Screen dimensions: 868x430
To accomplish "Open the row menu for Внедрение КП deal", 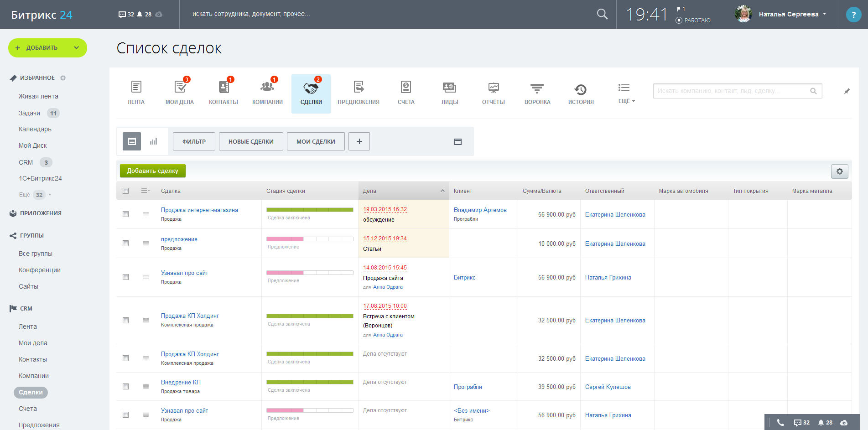I will (146, 387).
